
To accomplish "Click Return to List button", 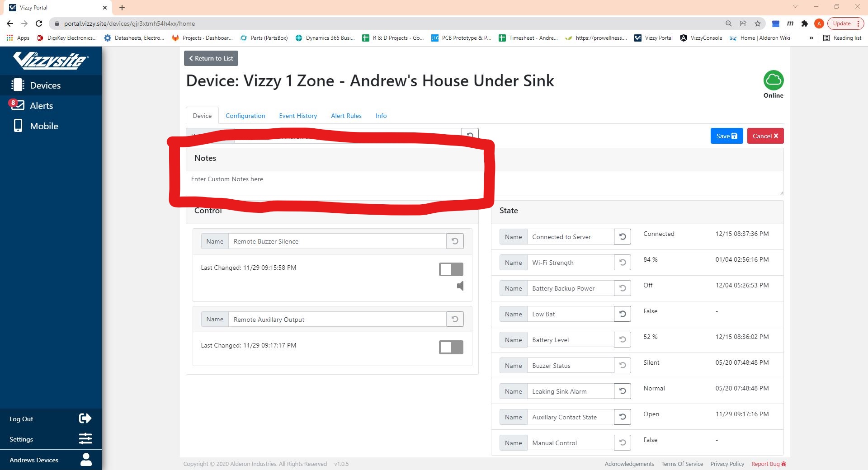I will [211, 58].
